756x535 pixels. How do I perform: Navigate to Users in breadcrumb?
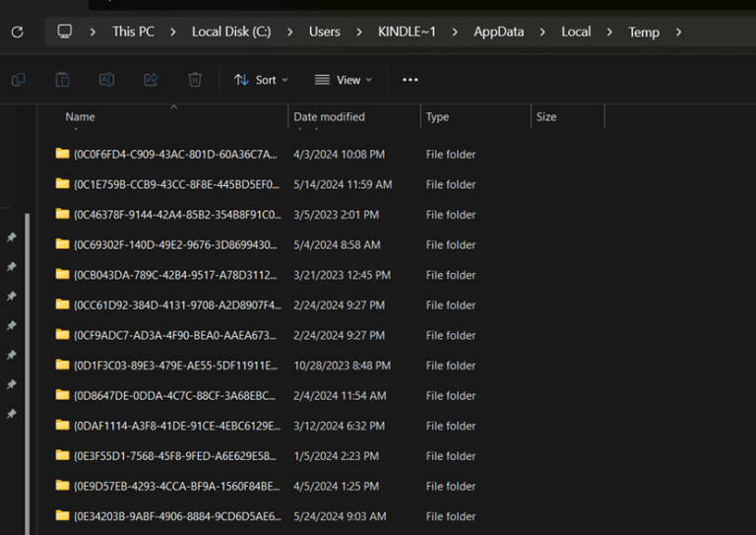tap(324, 32)
